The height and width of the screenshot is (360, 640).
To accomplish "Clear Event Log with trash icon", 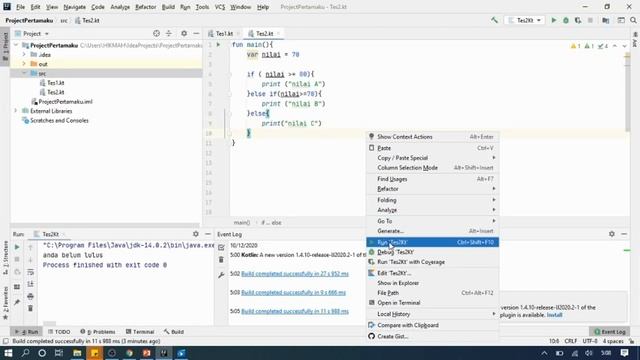I will (x=221, y=260).
